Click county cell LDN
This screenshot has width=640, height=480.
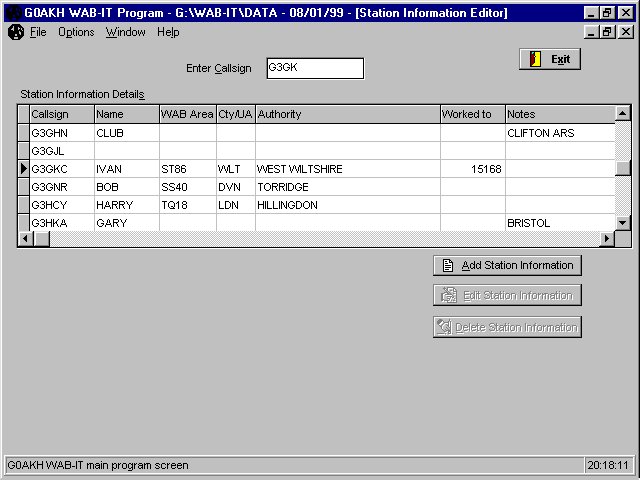click(236, 205)
